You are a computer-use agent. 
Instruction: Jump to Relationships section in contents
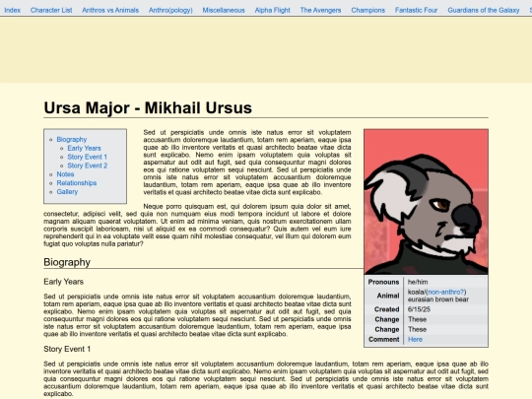point(77,183)
